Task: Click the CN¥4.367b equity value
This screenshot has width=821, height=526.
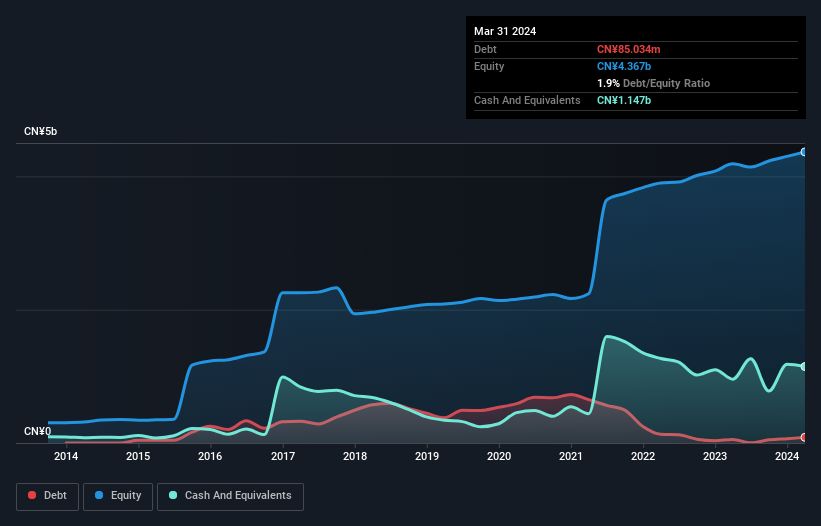Action: 624,66
